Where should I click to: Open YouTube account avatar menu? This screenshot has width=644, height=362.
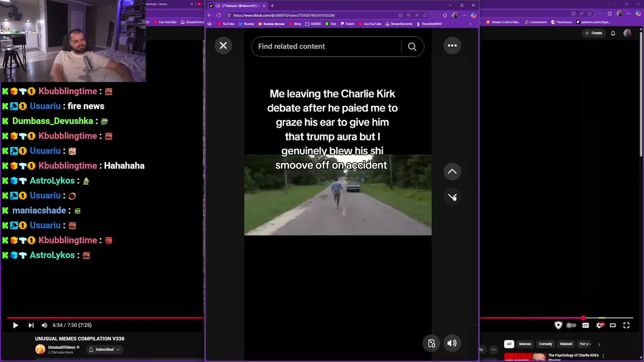(x=627, y=33)
